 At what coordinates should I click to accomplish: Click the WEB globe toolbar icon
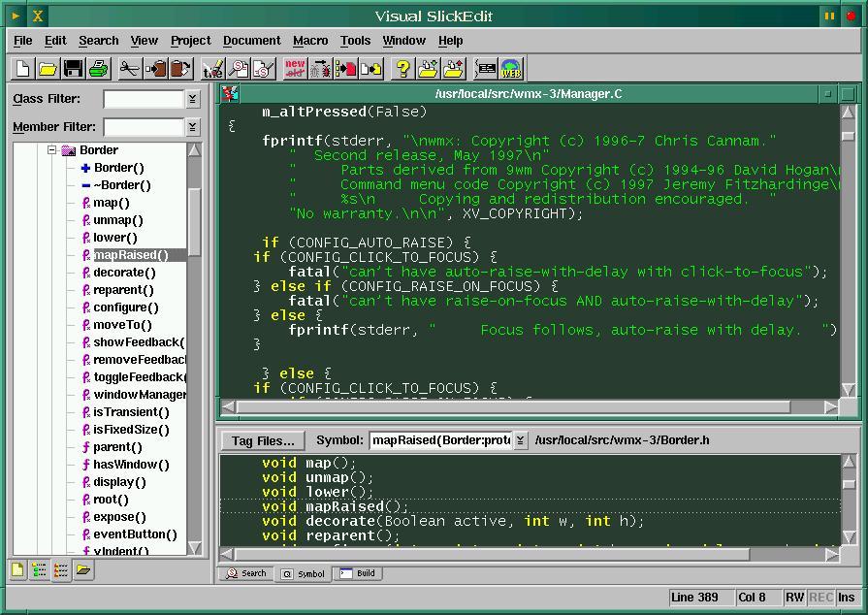[x=511, y=69]
